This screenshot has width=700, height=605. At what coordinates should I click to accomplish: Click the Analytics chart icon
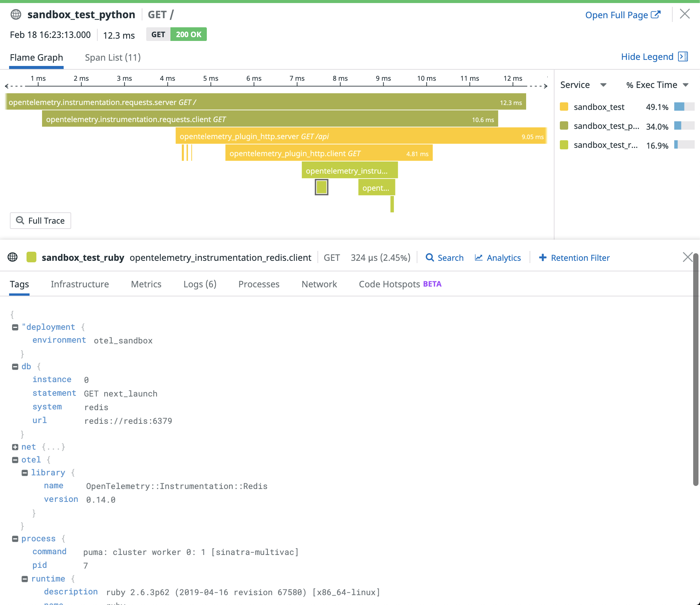[479, 257]
